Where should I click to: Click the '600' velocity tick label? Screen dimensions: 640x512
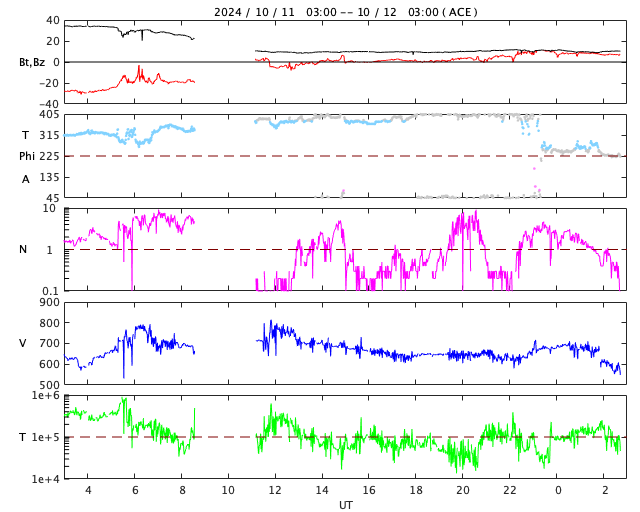coord(49,364)
